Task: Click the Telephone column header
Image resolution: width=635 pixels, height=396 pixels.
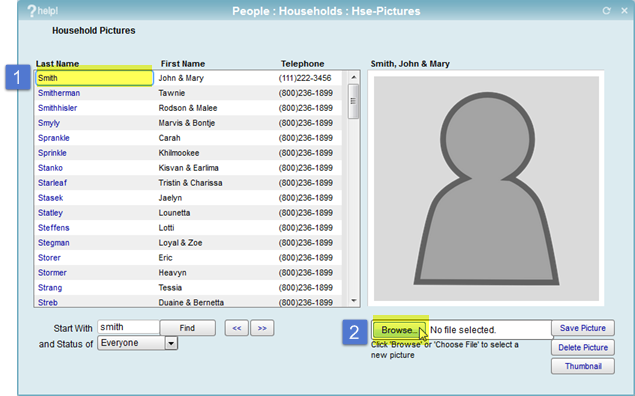Action: [303, 64]
